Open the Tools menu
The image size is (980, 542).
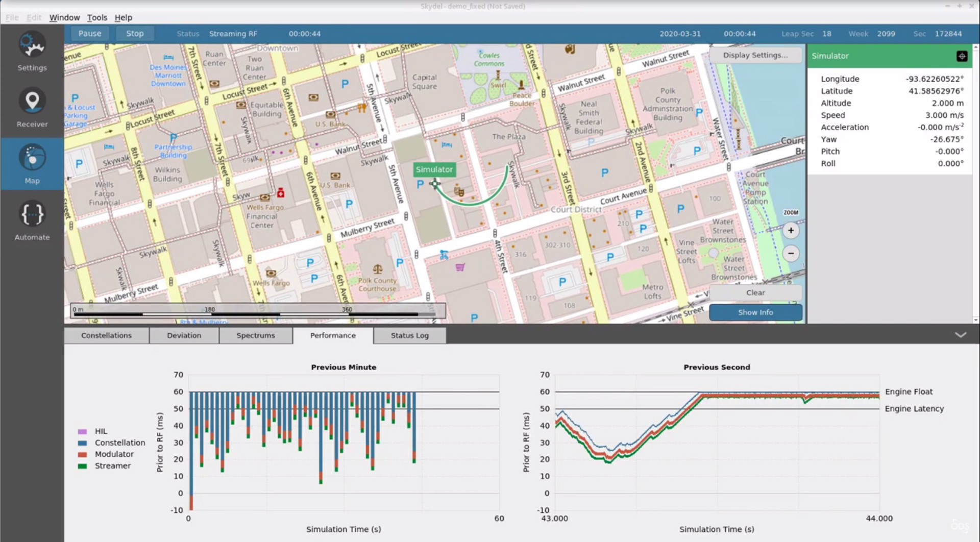[x=97, y=17]
